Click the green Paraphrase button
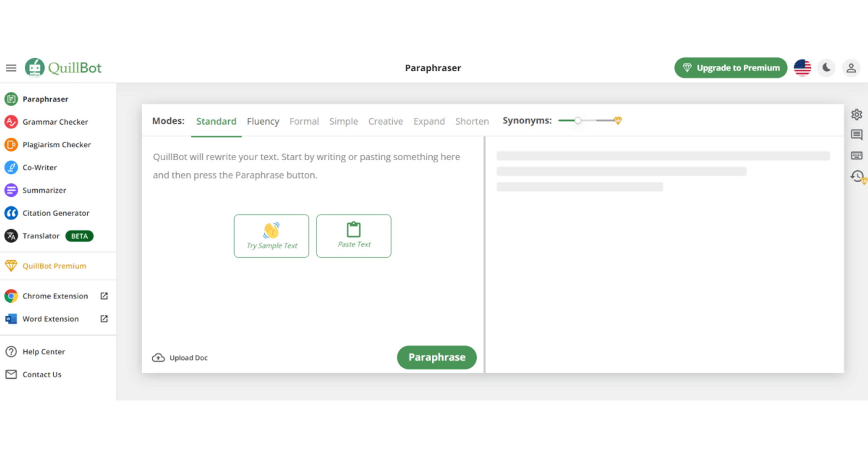This screenshot has width=868, height=456. tap(437, 357)
